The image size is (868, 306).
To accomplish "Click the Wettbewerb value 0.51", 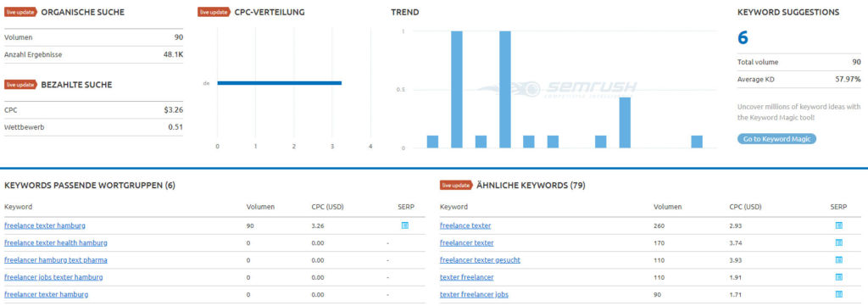I will (175, 127).
